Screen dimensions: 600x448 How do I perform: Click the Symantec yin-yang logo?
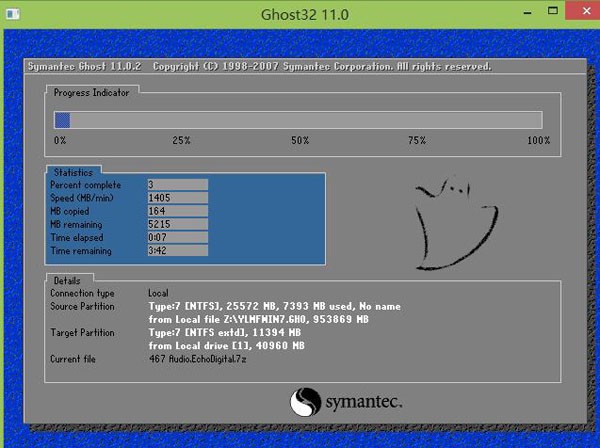pyautogui.click(x=305, y=402)
